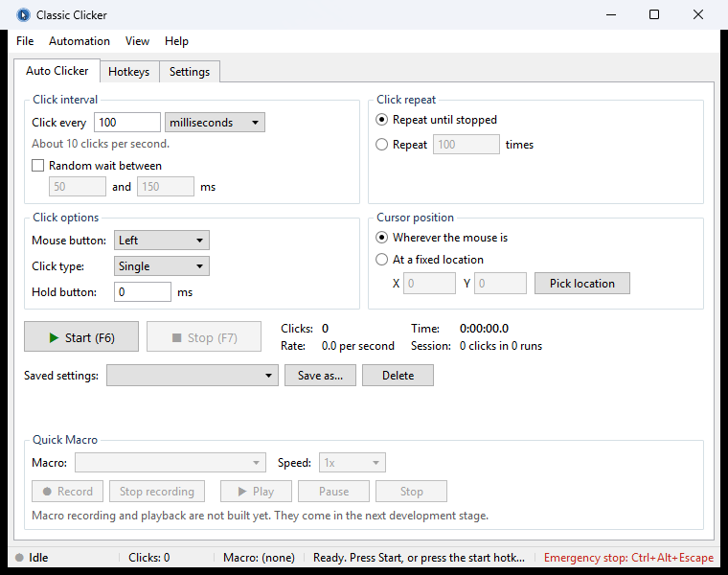728x575 pixels.
Task: Open the Automation menu
Action: click(80, 41)
